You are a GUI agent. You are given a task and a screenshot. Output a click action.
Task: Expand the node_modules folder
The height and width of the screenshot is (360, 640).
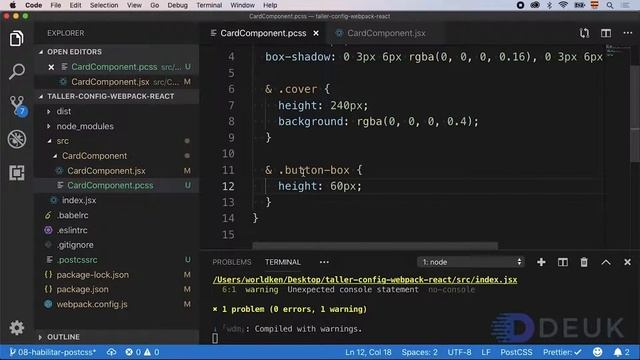click(x=85, y=127)
